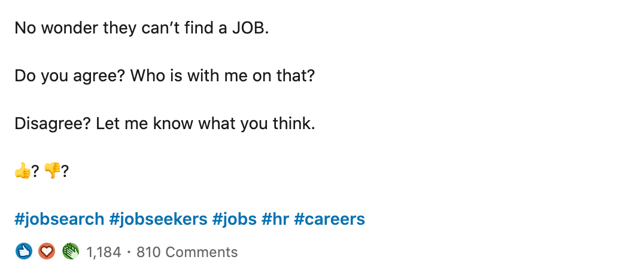Image resolution: width=644 pixels, height=269 pixels.
Task: Click the thumbs-down emoji in the post
Action: pyautogui.click(x=52, y=170)
